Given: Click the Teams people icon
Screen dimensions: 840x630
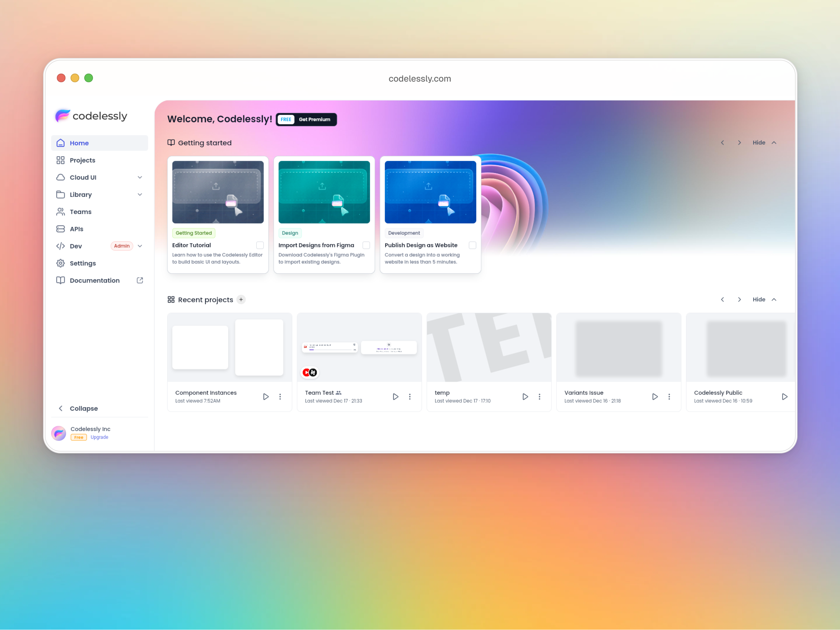Looking at the screenshot, I should (60, 212).
